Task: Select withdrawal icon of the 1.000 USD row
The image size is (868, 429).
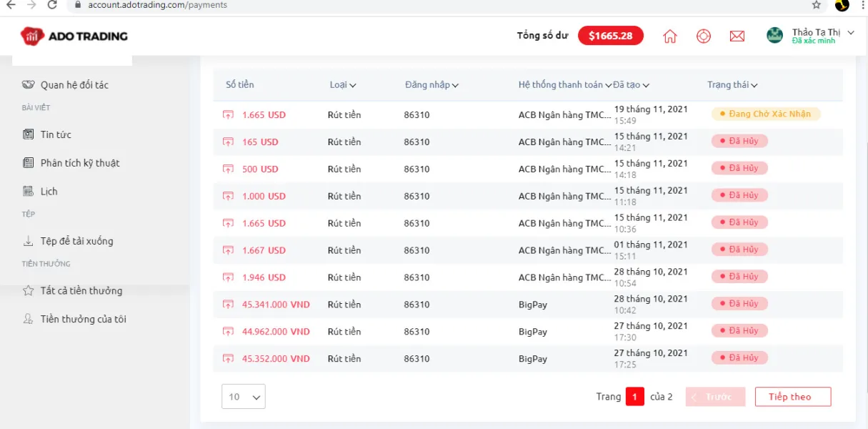Action: coord(228,196)
